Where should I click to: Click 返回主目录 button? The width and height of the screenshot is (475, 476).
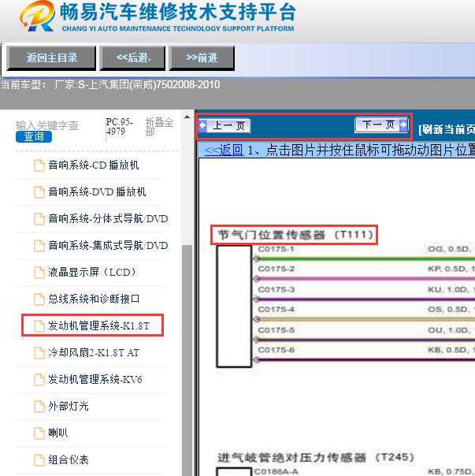point(51,58)
